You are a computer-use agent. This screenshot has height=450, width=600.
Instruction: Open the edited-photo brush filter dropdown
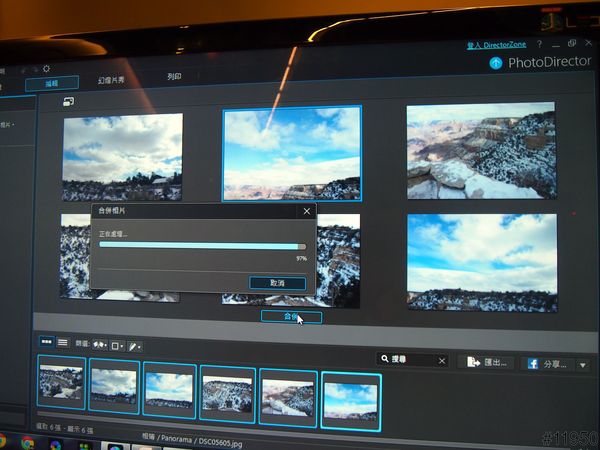coord(135,346)
